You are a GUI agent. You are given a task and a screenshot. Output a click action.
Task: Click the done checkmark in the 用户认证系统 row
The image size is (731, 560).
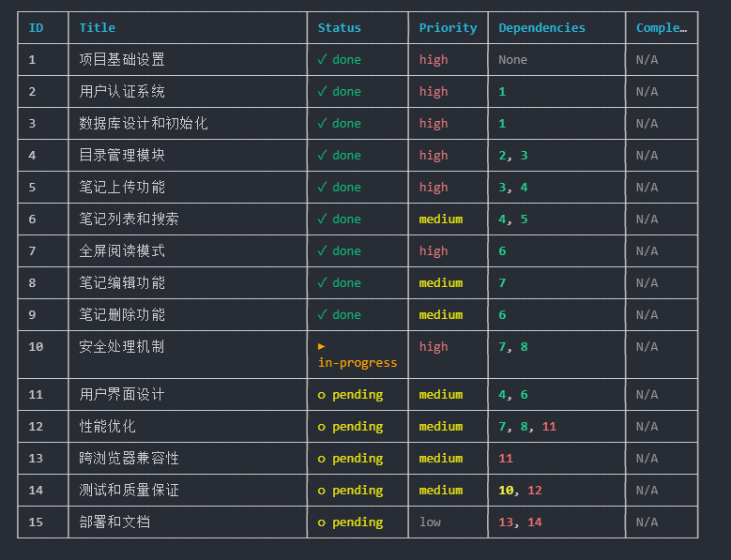(322, 91)
